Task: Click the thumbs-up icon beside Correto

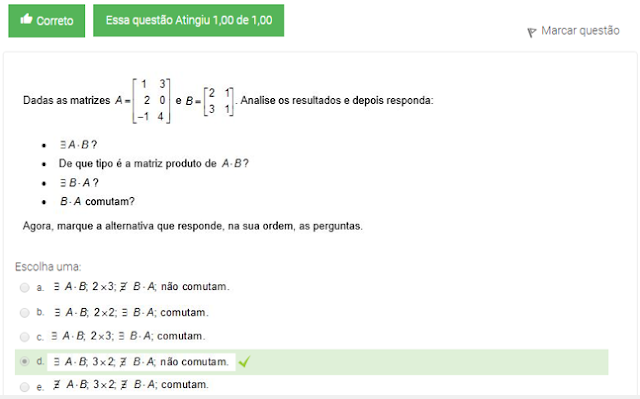Action: pos(26,19)
